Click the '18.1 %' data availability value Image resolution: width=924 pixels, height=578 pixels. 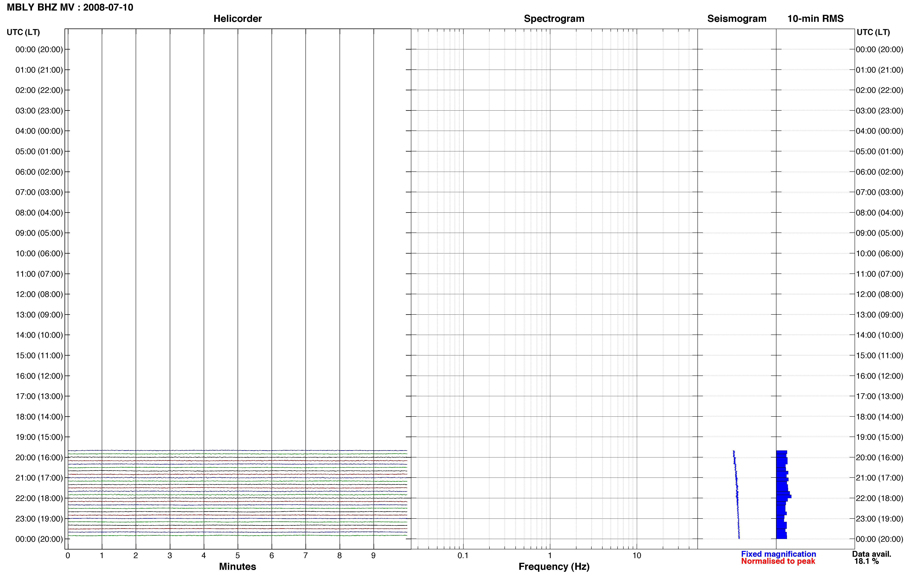pos(867,561)
